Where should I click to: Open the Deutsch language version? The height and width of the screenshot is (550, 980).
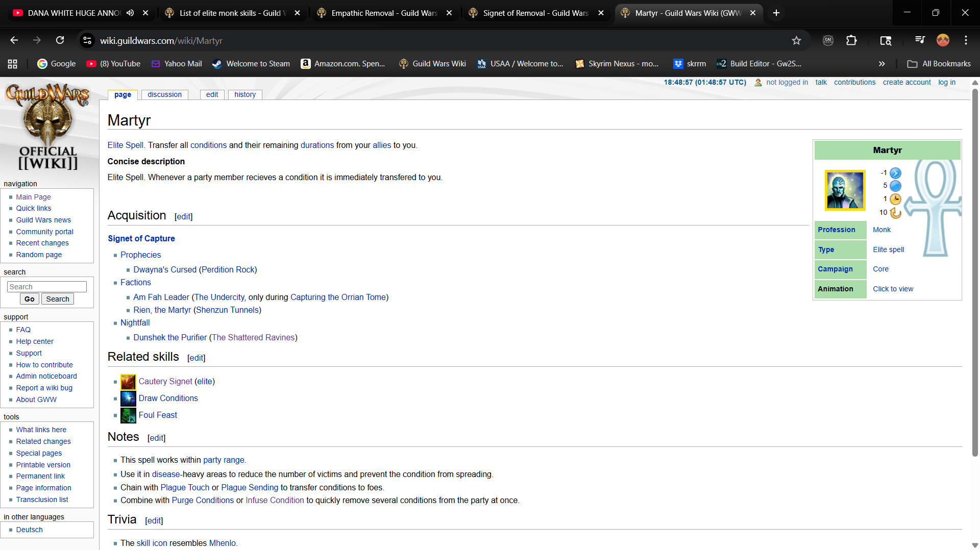[29, 530]
